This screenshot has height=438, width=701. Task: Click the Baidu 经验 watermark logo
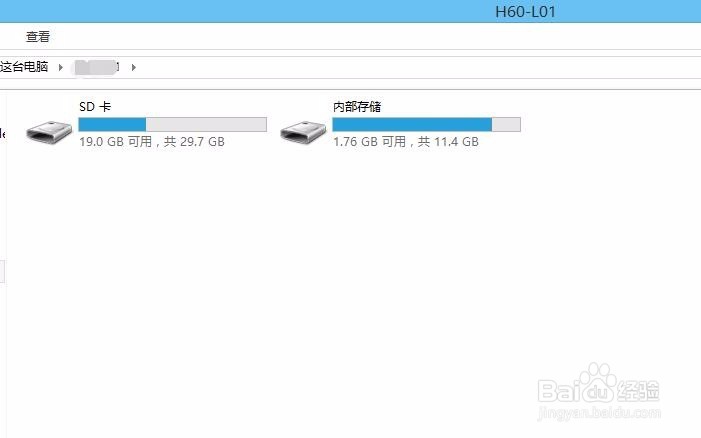(x=598, y=384)
